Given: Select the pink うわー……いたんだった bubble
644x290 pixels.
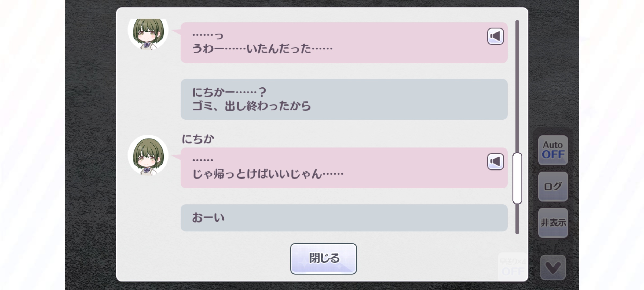Looking at the screenshot, I should (344, 43).
